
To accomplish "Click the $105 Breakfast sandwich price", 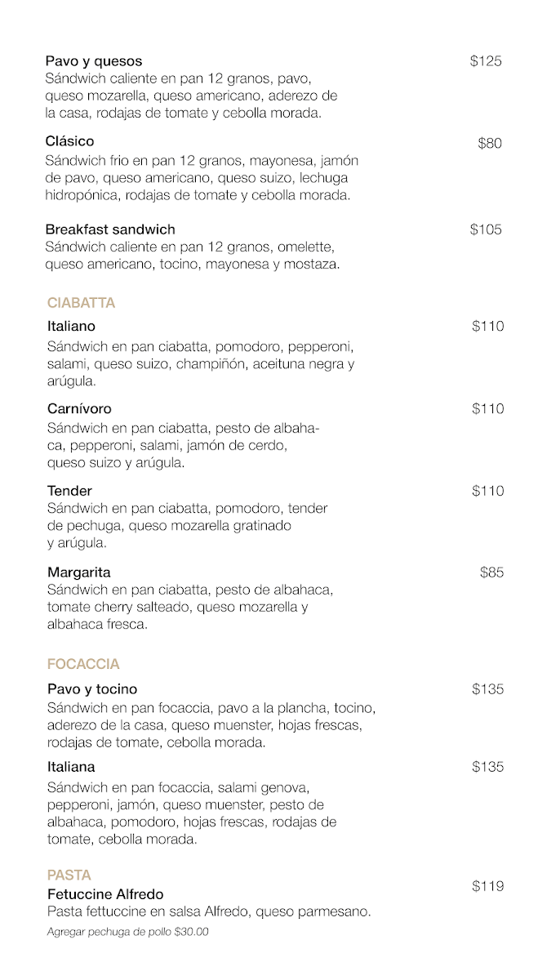I will click(x=486, y=229).
